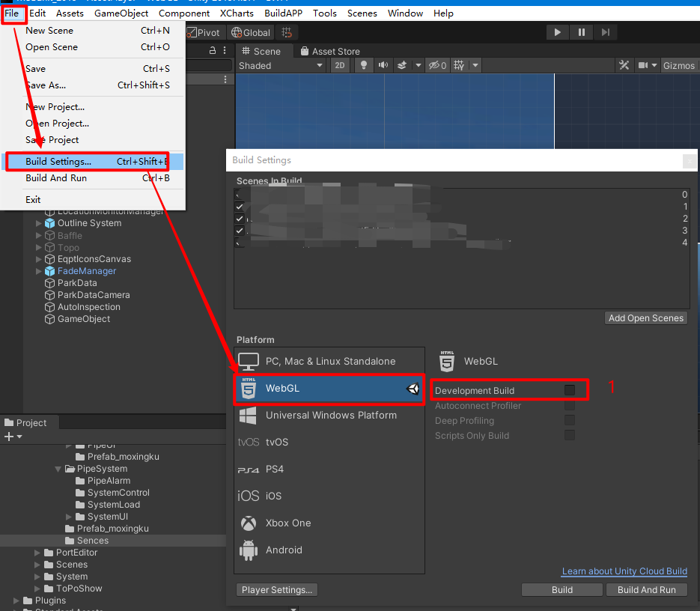Open the XCharts menu

point(237,13)
